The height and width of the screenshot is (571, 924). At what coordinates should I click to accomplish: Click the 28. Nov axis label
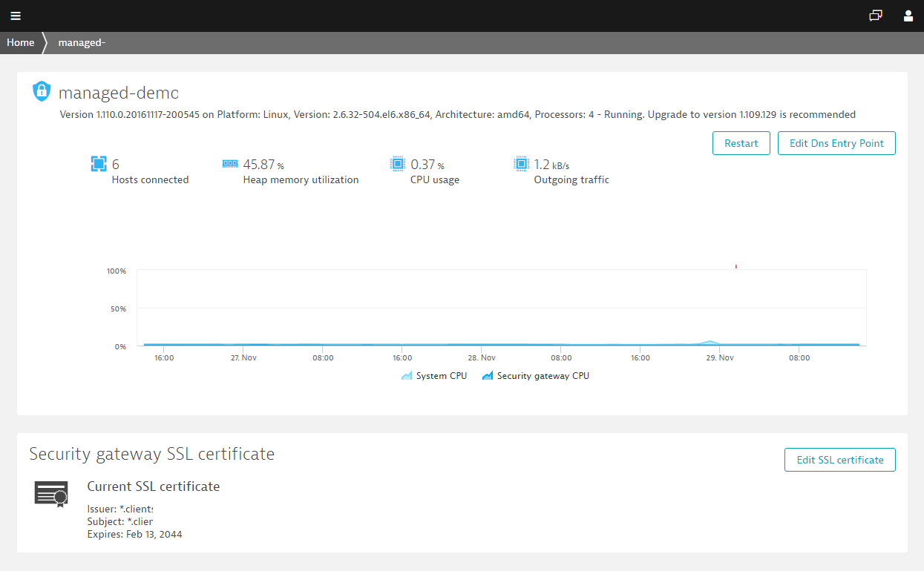point(482,357)
